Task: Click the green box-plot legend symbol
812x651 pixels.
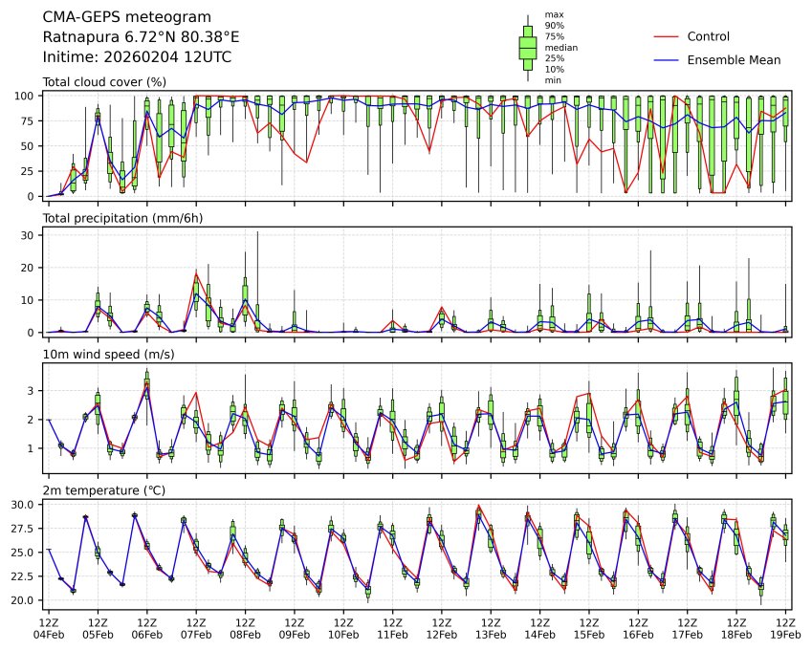Action: tap(527, 47)
